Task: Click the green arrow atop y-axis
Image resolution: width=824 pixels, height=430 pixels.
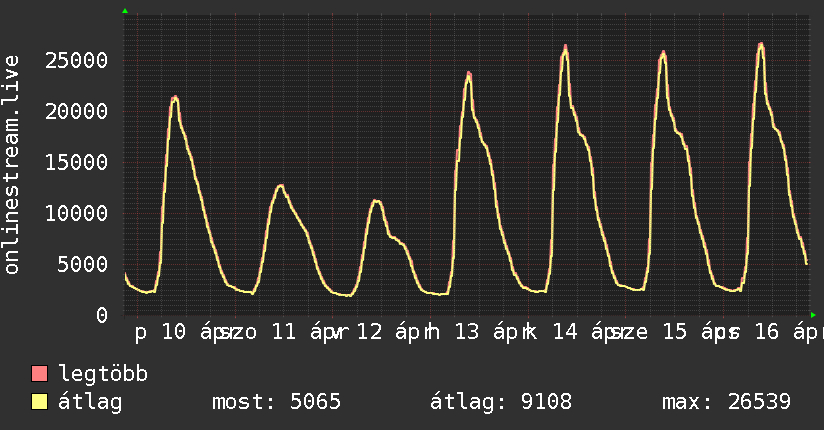Action: click(125, 11)
